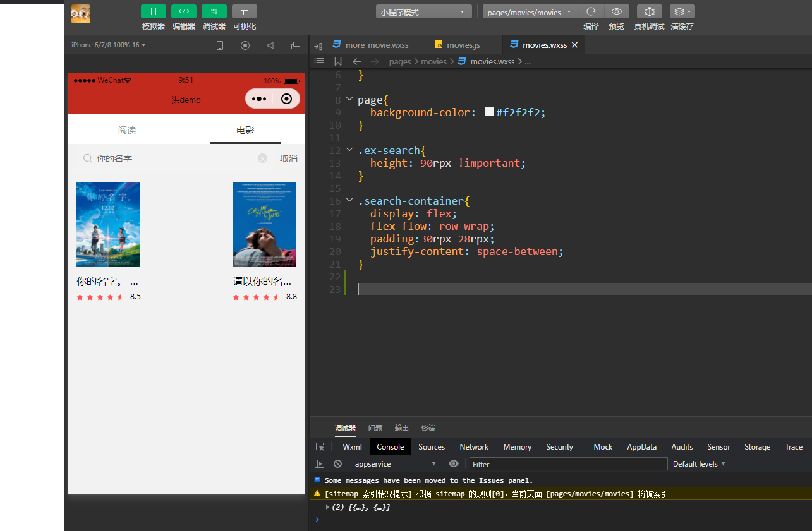Toggle the 可视化 visual panel button
812x531 pixels.
point(245,11)
